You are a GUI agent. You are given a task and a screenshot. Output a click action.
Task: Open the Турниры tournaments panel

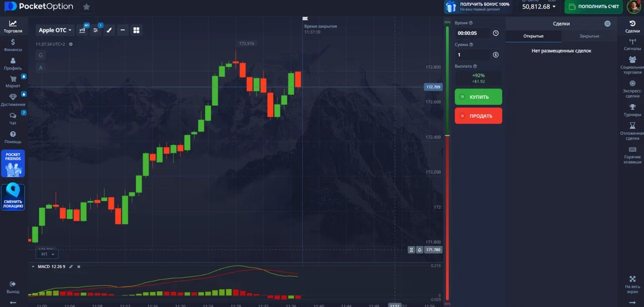[632, 110]
